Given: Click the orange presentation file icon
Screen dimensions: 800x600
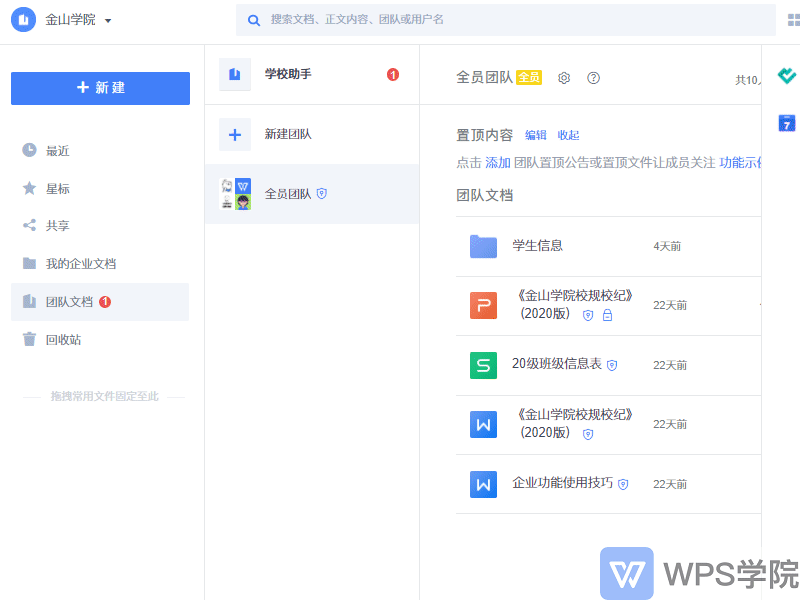Looking at the screenshot, I should point(483,306).
